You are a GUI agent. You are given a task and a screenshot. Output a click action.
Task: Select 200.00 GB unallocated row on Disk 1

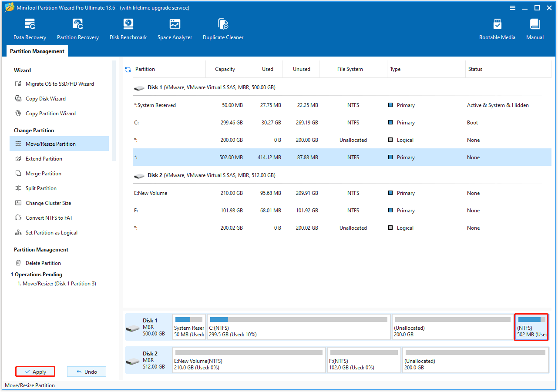[x=342, y=140]
